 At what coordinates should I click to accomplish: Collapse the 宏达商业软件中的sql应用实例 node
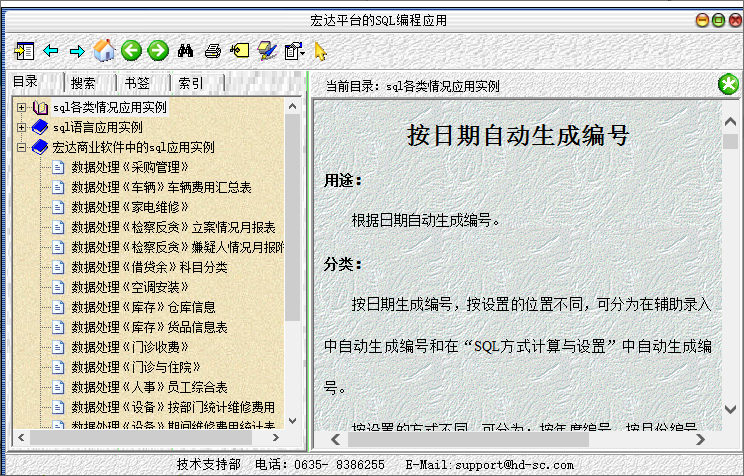[22, 147]
